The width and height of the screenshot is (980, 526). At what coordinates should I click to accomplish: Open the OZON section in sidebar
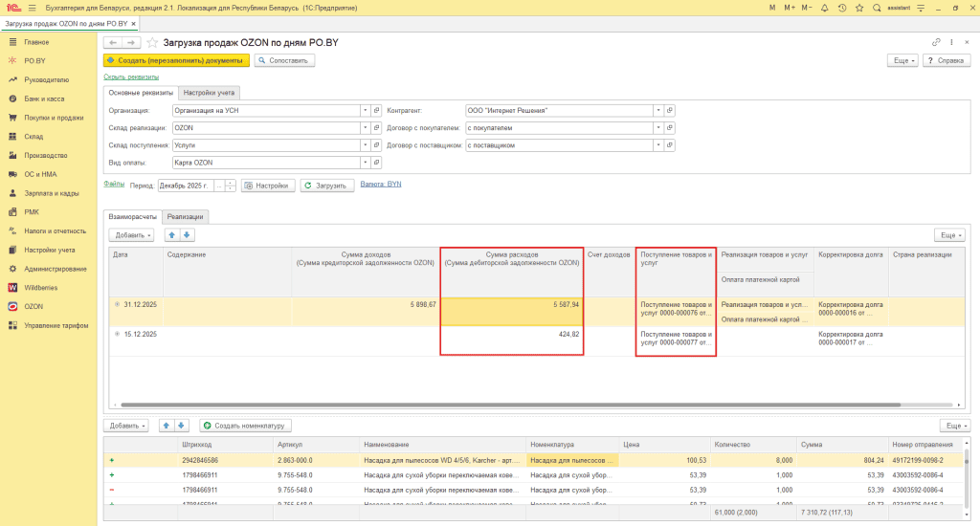click(x=33, y=306)
